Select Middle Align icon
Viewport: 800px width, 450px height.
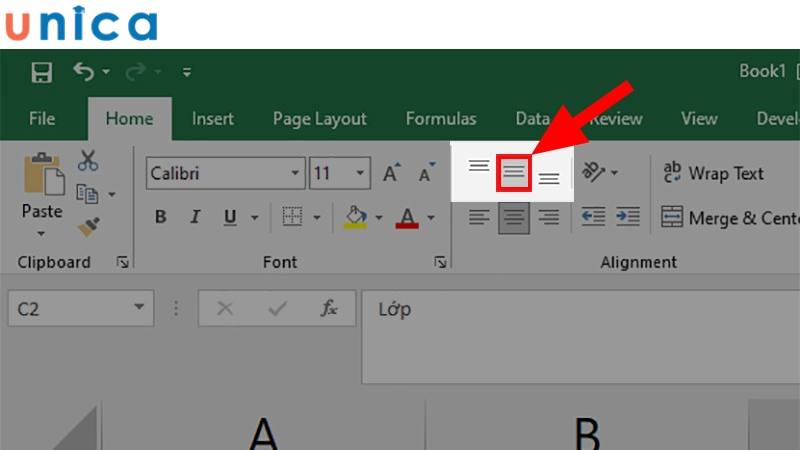[514, 173]
